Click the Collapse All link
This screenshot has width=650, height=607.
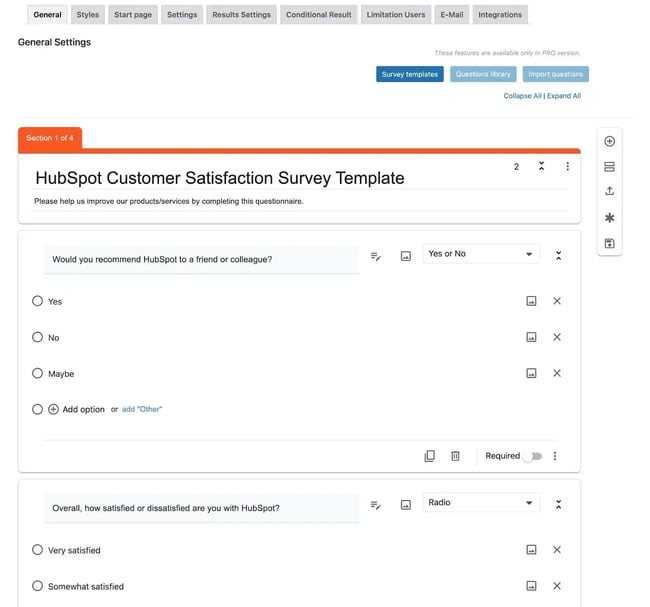(522, 96)
